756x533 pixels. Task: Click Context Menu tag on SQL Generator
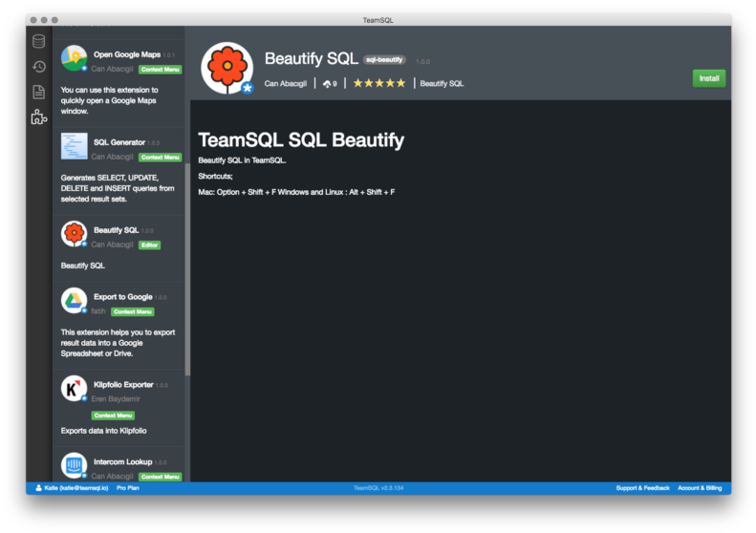click(x=161, y=157)
